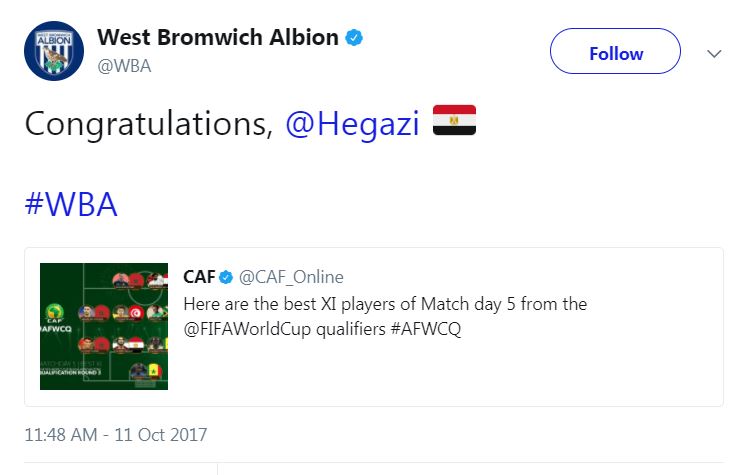This screenshot has height=475, width=734.
Task: Click the verified badge beside West Bromwich Albion
Action: pyautogui.click(x=354, y=38)
